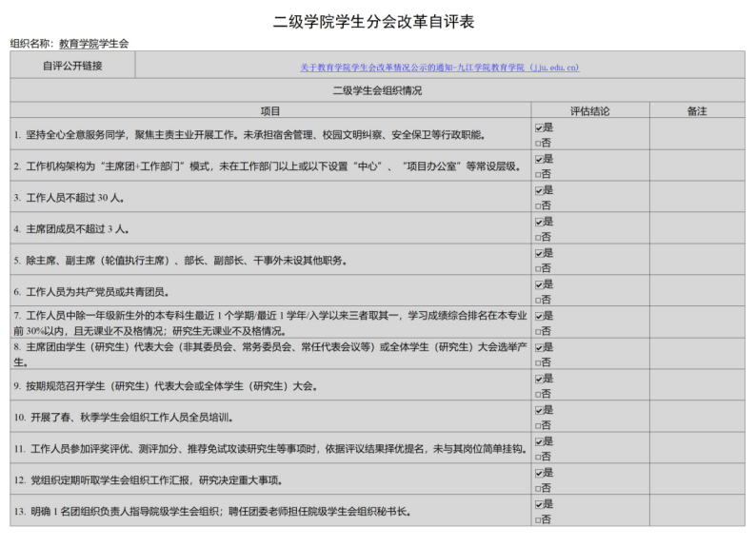Check 否 for item 10 全员培训
Screen dimensions: 756x547
click(x=538, y=425)
